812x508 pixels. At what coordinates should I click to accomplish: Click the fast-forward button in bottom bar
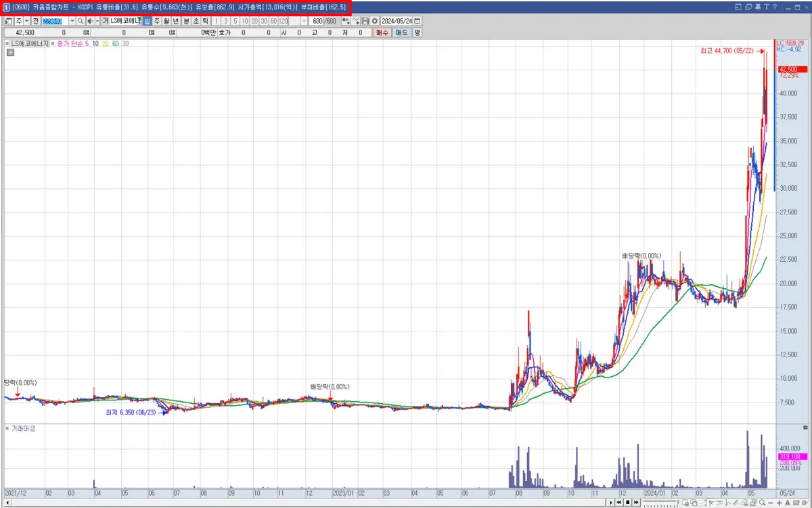(x=636, y=503)
